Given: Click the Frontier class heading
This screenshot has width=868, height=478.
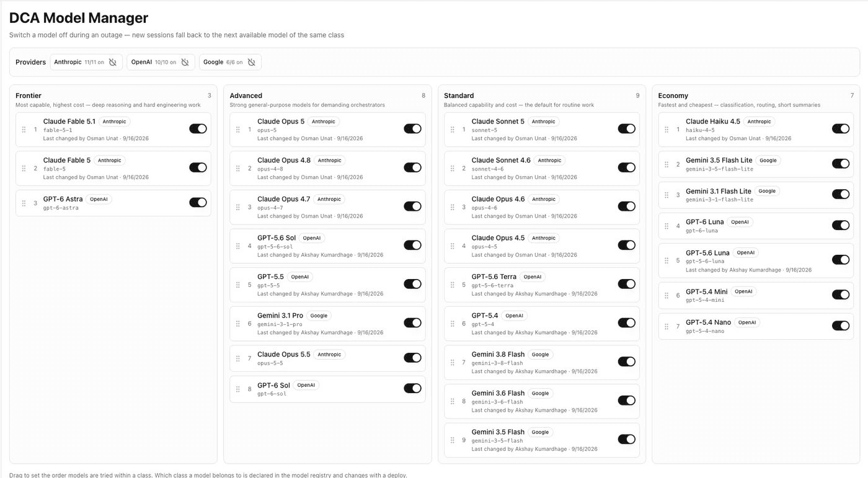Looking at the screenshot, I should click(x=29, y=95).
